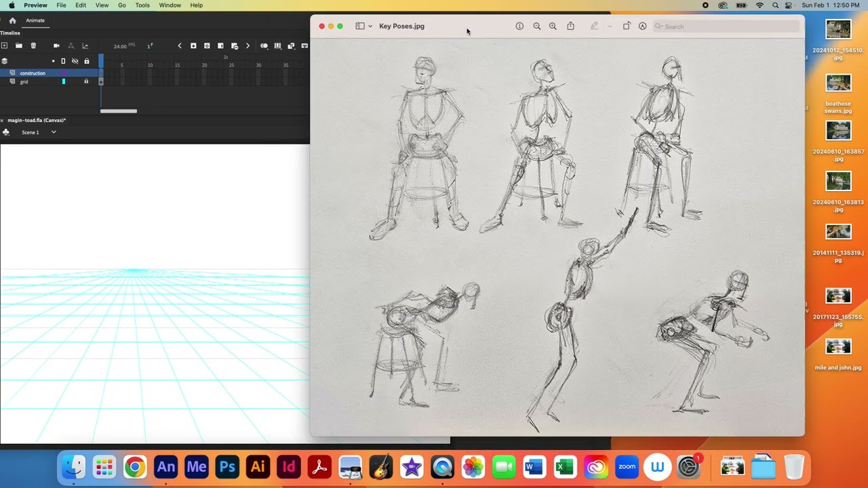Select the construction layer
The width and height of the screenshot is (868, 488).
pyautogui.click(x=33, y=73)
